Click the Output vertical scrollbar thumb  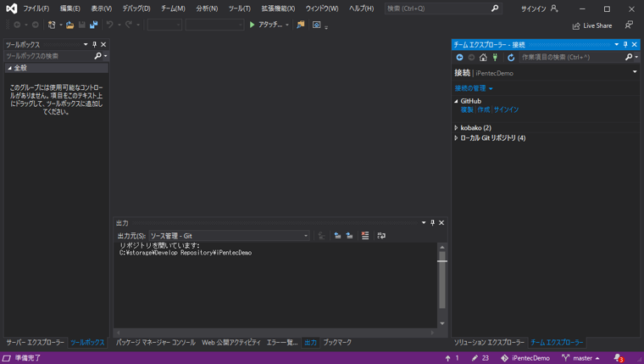pyautogui.click(x=442, y=279)
